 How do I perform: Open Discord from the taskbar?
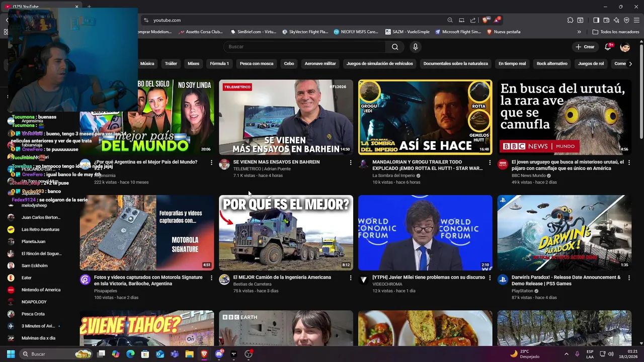click(219, 354)
